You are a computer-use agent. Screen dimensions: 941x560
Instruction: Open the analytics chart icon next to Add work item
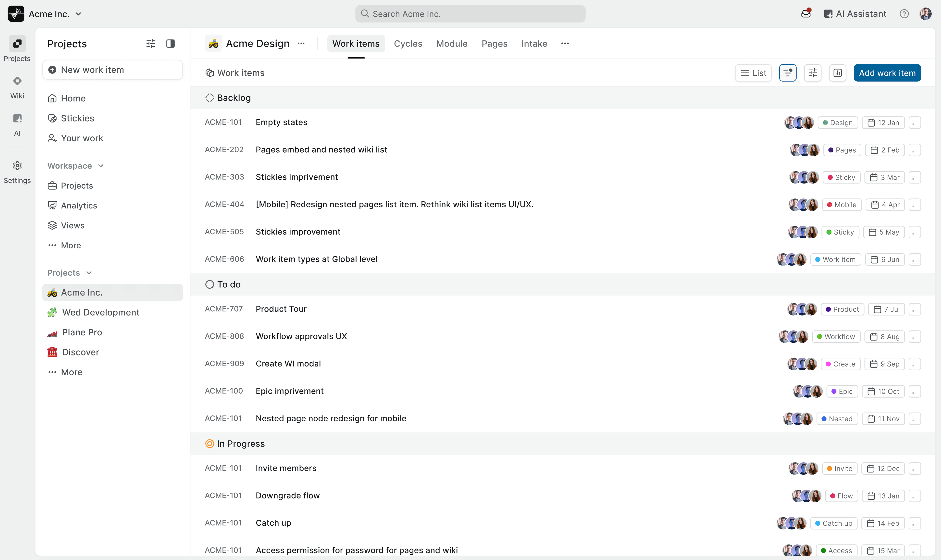point(837,73)
